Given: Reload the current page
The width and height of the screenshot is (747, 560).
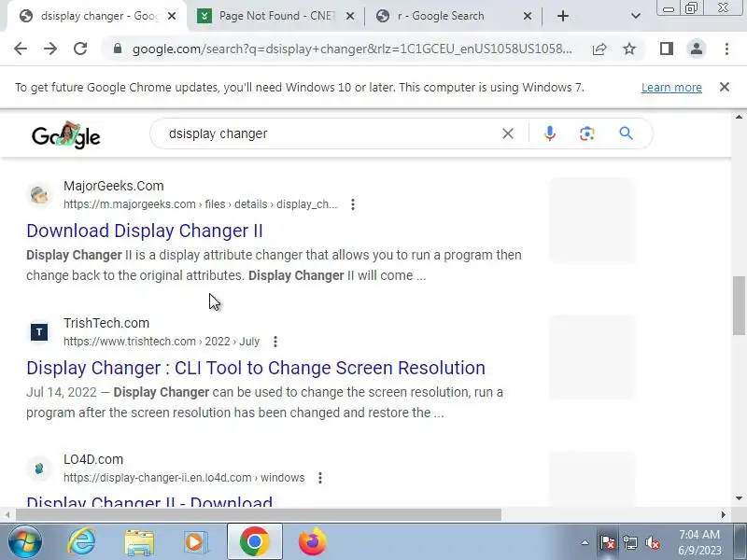Looking at the screenshot, I should click(x=80, y=49).
